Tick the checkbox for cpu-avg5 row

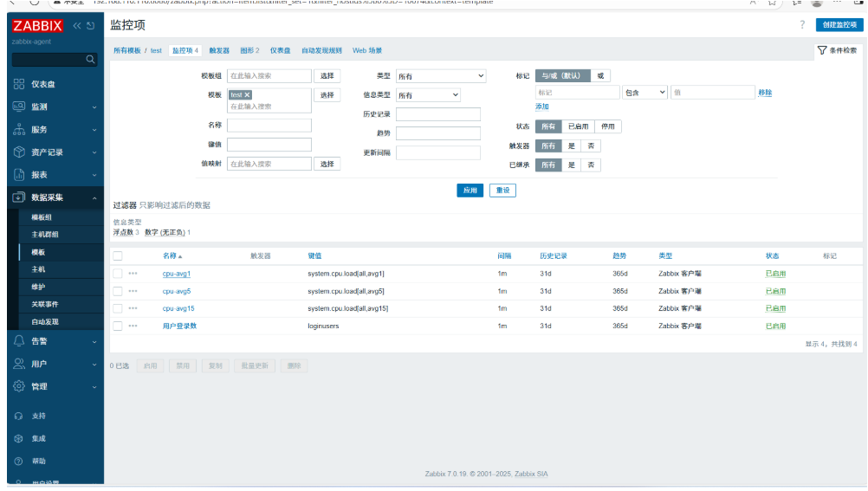118,291
